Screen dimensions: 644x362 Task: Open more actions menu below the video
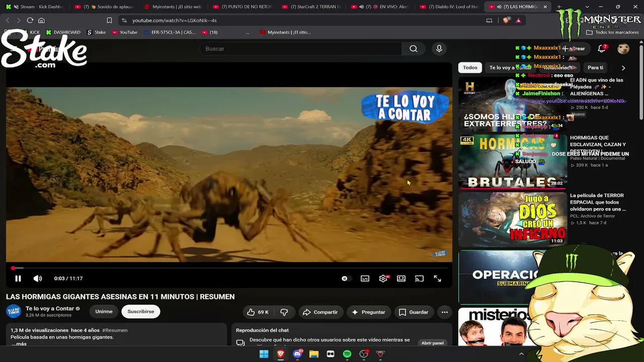pyautogui.click(x=445, y=312)
